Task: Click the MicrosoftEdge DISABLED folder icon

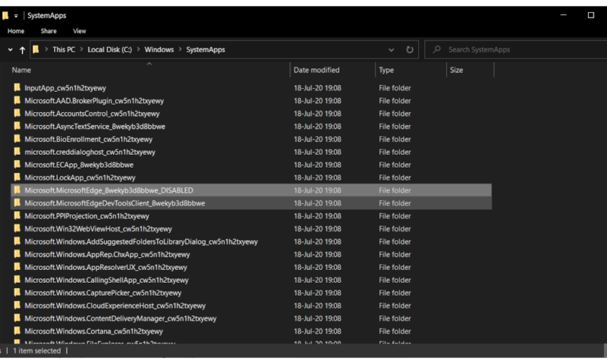Action: [17, 190]
